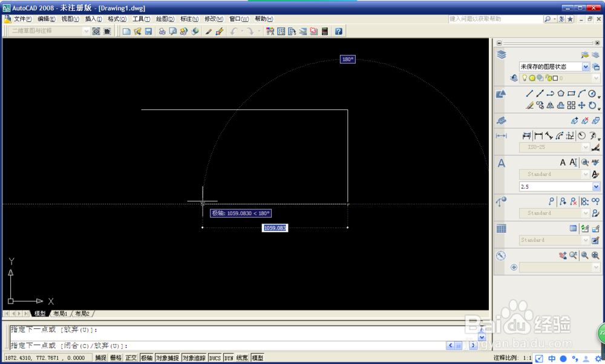605x364 pixels.
Task: Click the Zoom extents magnifier
Action: 595,255
